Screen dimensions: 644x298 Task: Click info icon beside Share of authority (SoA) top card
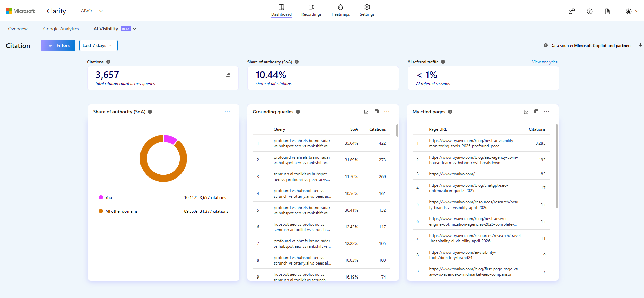[297, 62]
